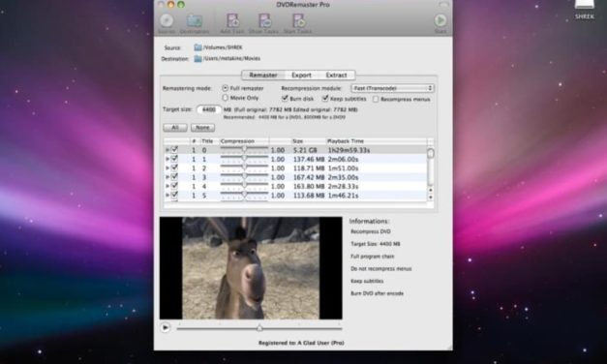This screenshot has width=607, height=364.
Task: Switch to the Extract tab
Action: [x=336, y=76]
